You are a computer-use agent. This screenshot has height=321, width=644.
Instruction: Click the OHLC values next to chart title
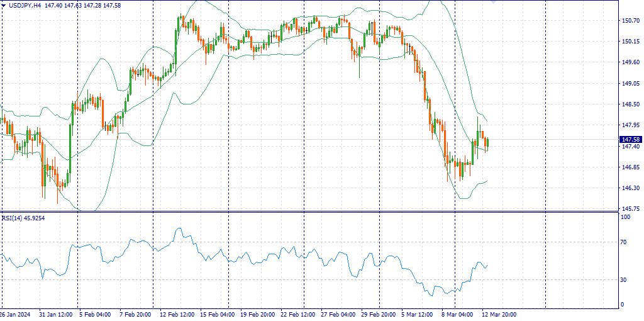tap(83, 5)
